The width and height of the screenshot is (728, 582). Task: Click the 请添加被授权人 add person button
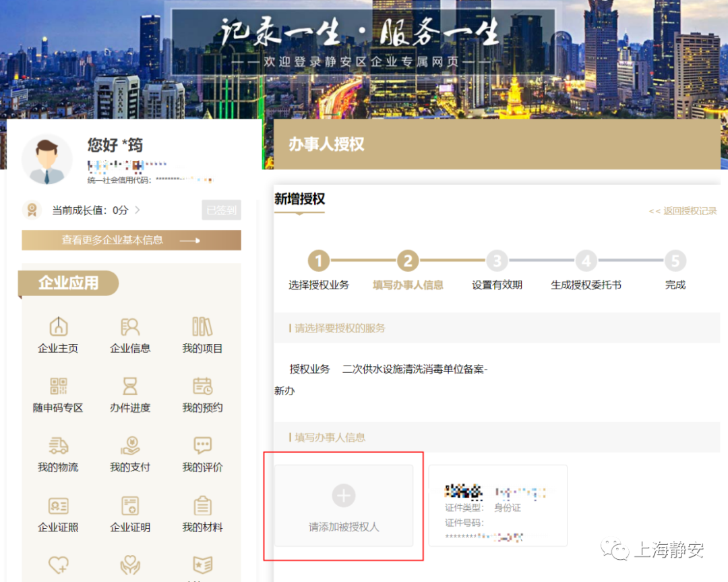pyautogui.click(x=344, y=504)
